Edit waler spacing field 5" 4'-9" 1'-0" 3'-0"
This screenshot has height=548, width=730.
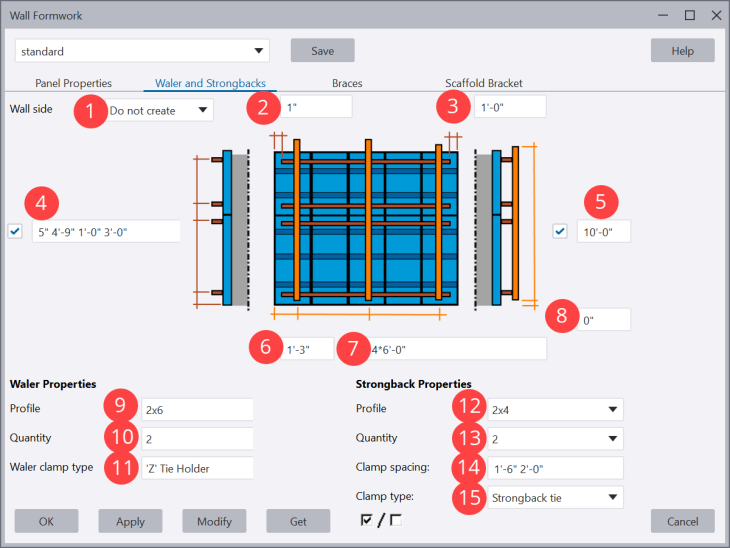(x=106, y=231)
